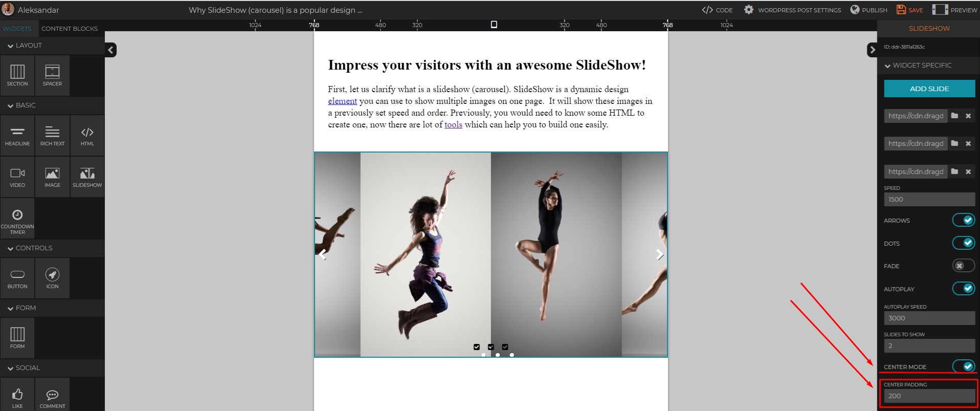Save the page

coord(910,10)
